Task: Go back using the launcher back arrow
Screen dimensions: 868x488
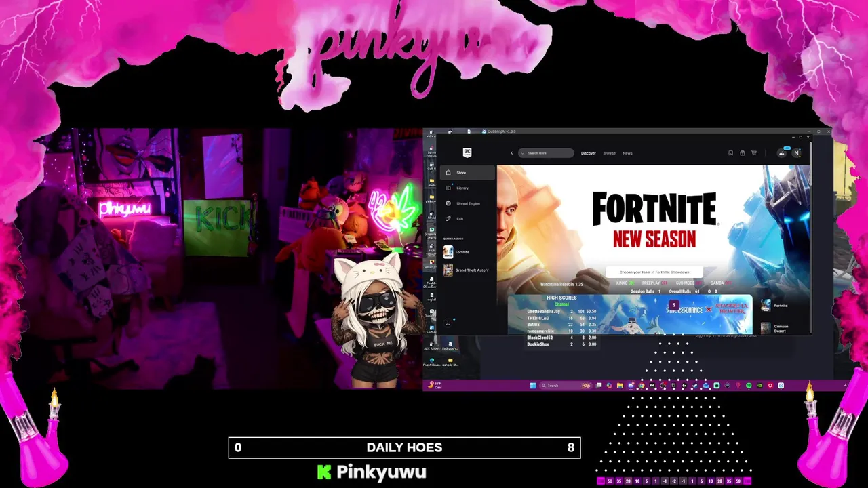Action: [x=512, y=153]
